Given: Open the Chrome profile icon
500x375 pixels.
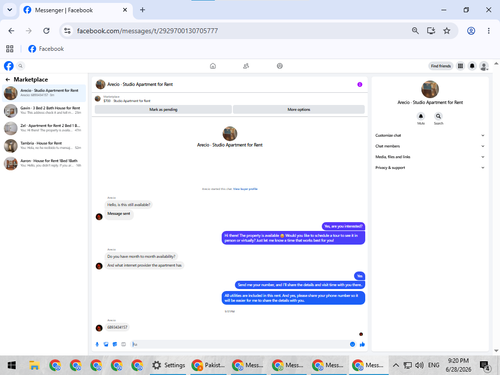Looking at the screenshot, I should point(471,31).
